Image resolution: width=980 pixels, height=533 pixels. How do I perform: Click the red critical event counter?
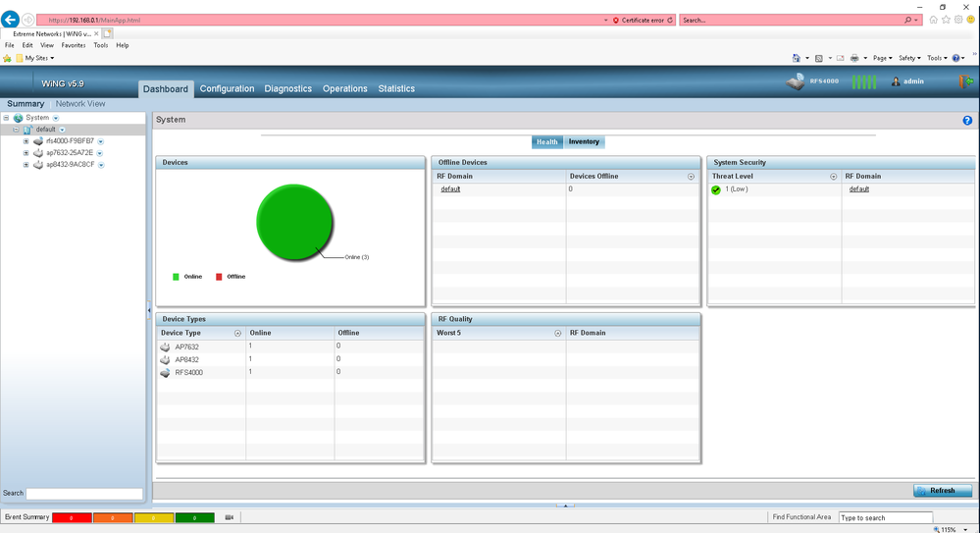click(x=72, y=517)
